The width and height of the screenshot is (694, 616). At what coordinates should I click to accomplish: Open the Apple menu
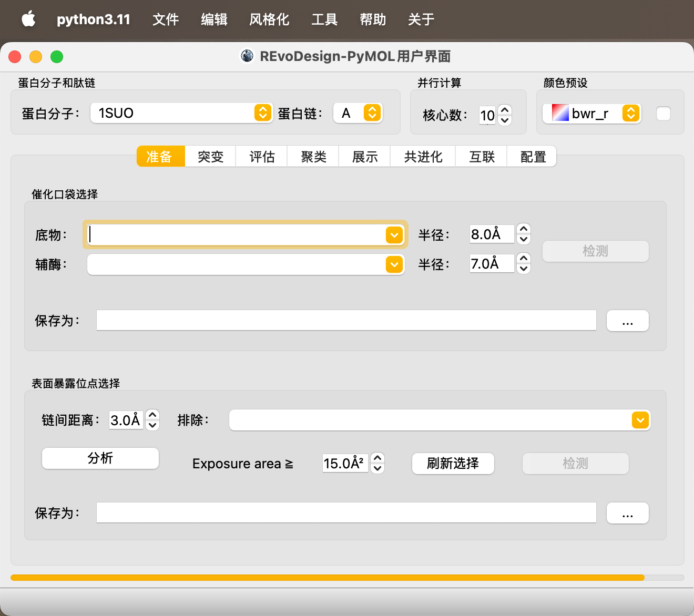tap(28, 19)
